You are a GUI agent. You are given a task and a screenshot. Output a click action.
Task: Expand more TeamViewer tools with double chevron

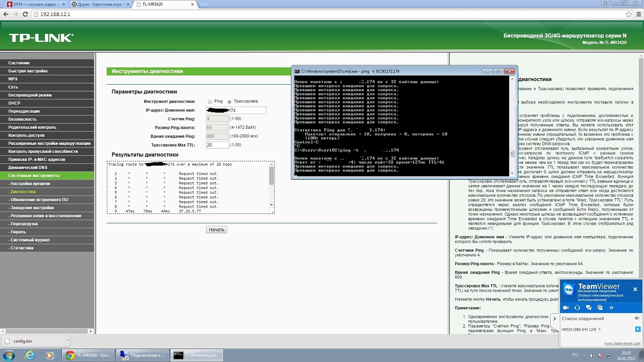pyautogui.click(x=611, y=308)
